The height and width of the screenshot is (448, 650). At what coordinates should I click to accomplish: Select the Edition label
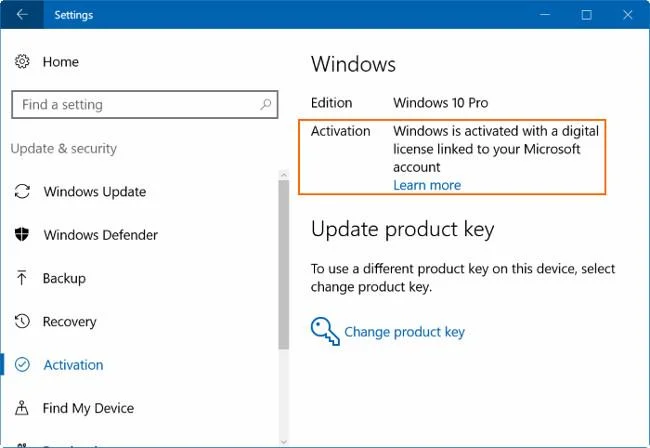[x=332, y=103]
